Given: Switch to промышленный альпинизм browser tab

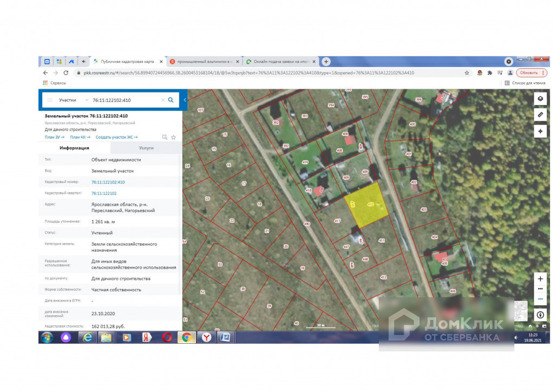Looking at the screenshot, I should 204,62.
